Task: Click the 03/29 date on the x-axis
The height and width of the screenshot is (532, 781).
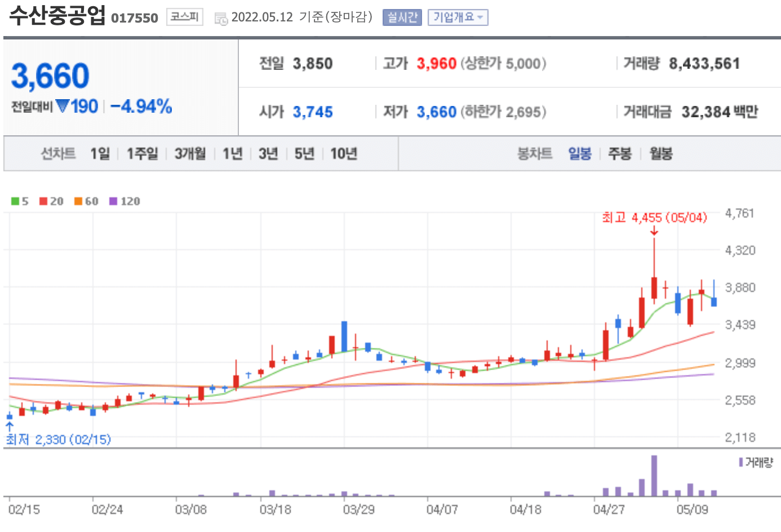Action: (x=359, y=509)
